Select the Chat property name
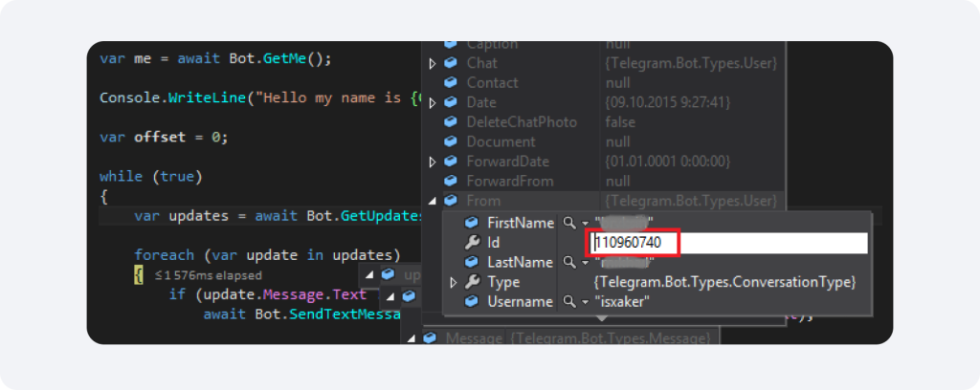The image size is (980, 390). (482, 63)
